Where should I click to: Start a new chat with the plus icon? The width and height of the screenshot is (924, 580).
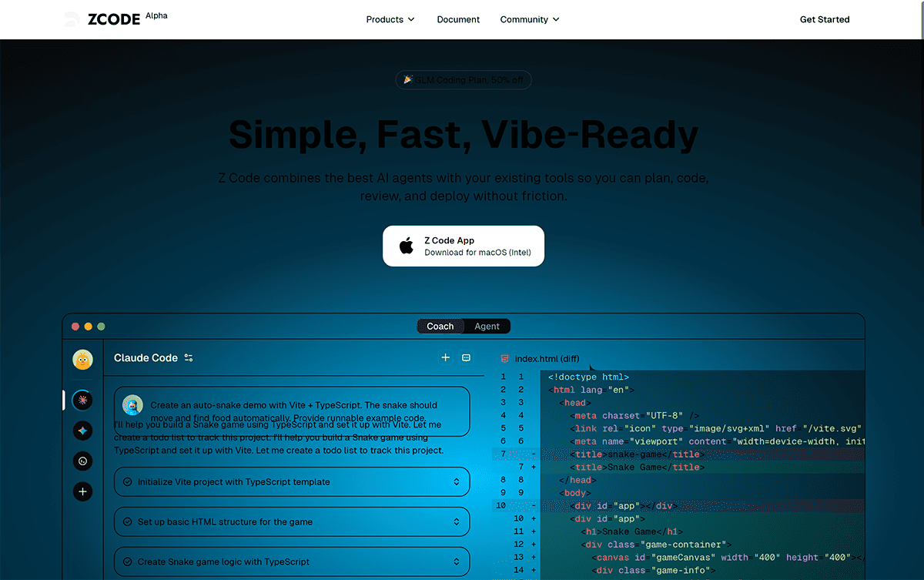click(x=445, y=357)
